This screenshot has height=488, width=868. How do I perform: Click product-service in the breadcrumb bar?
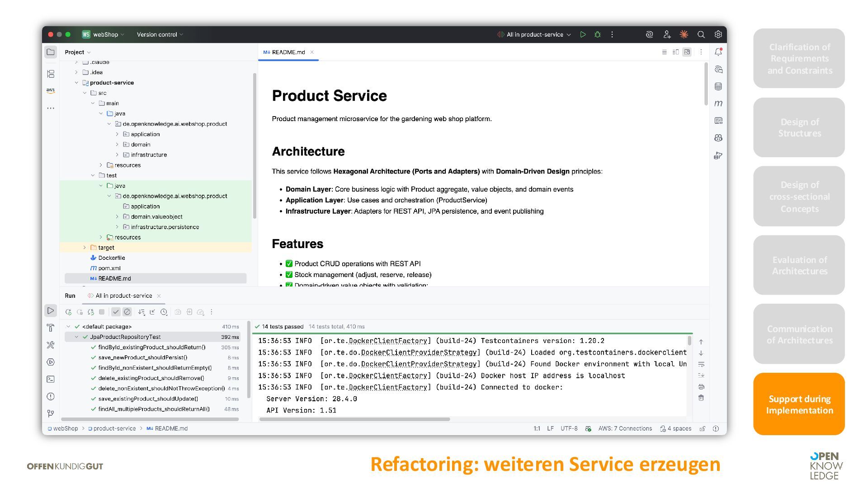point(114,428)
